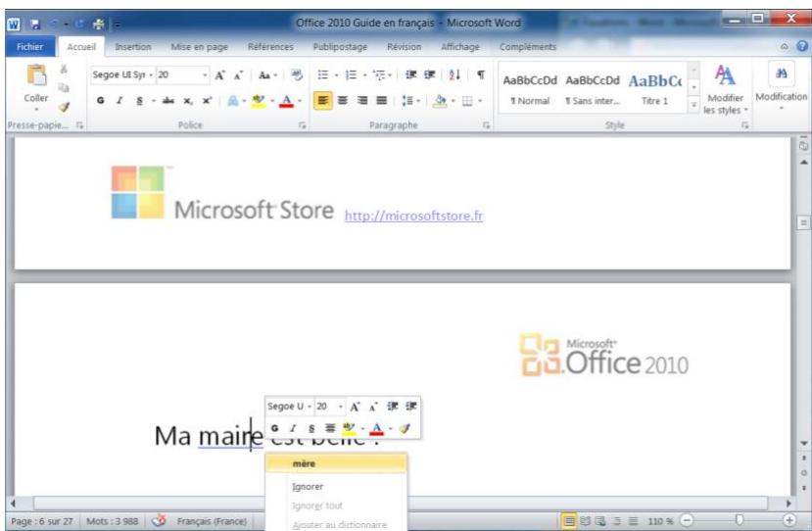Apply the Sans interligne style
The image size is (812, 531).
click(x=593, y=89)
